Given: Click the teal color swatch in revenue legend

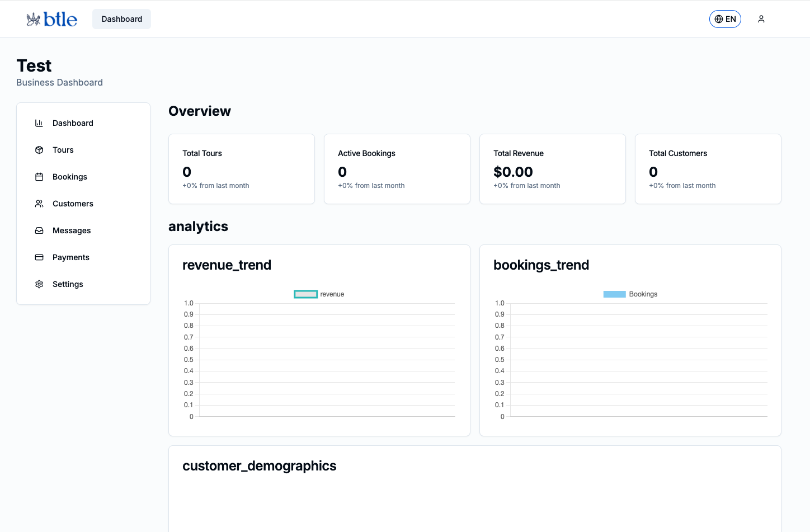Looking at the screenshot, I should 305,294.
